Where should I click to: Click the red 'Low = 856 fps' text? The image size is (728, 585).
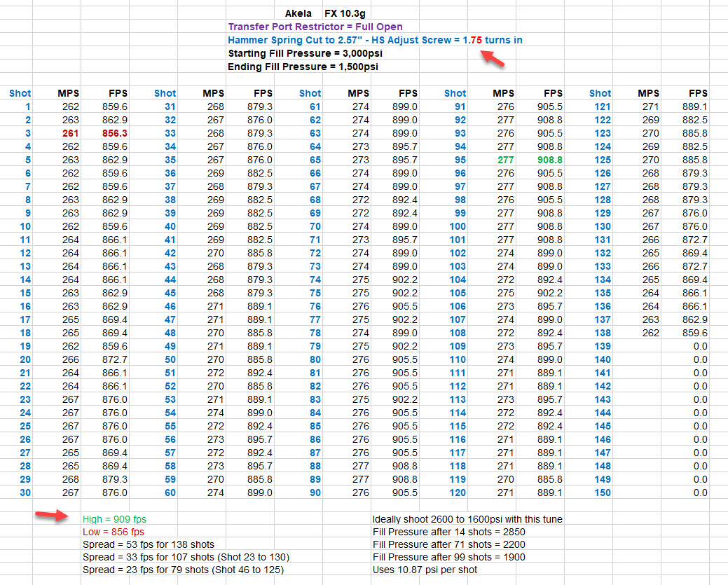(x=114, y=532)
